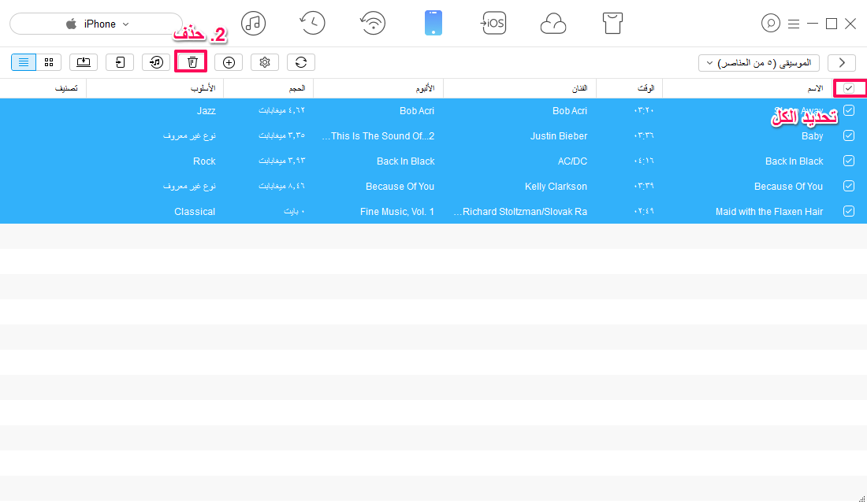Click the Jazz genre cell

coord(207,111)
